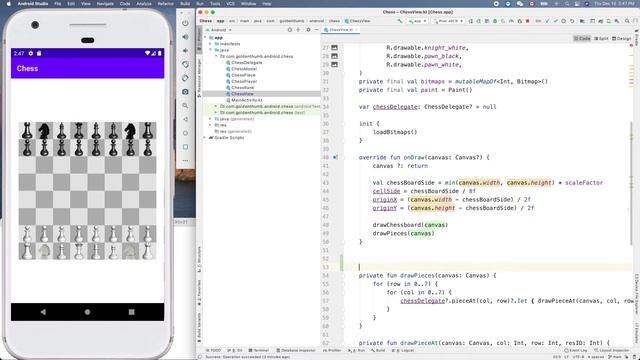Image resolution: width=640 pixels, height=360 pixels.
Task: Expand the manifests folder
Action: (x=211, y=44)
